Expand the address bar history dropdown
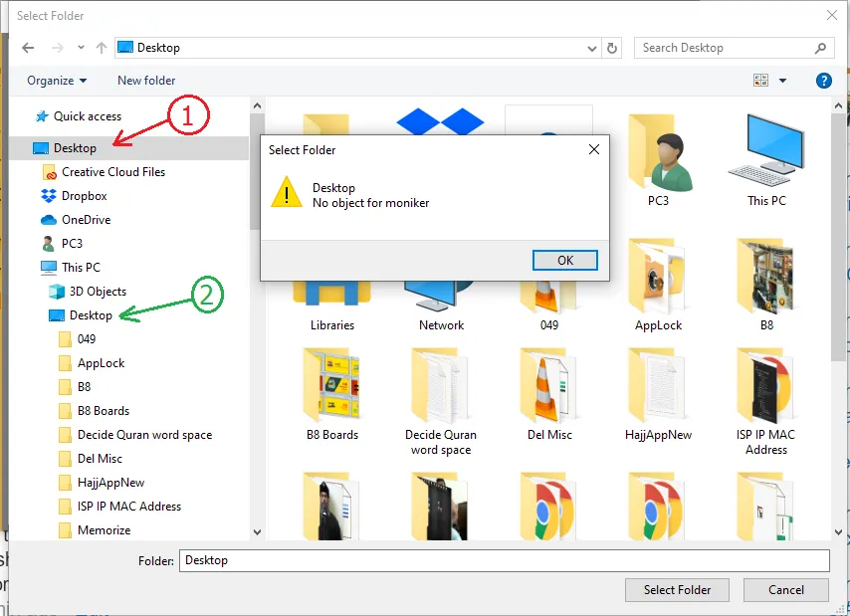Viewport: 850px width, 616px height. click(x=592, y=48)
